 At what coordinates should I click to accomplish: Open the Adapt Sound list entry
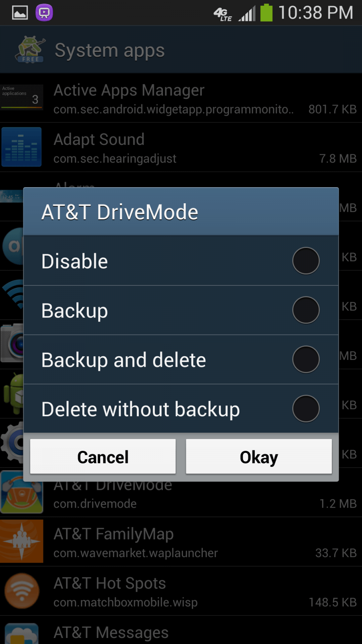(x=181, y=147)
